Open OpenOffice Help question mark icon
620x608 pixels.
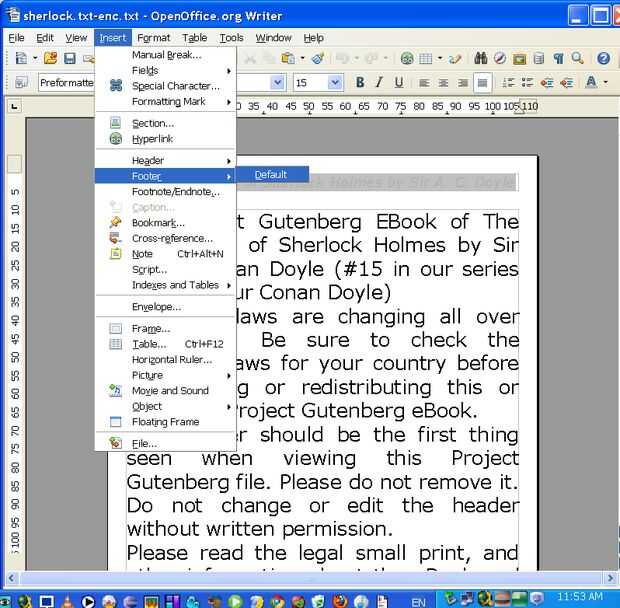(603, 59)
